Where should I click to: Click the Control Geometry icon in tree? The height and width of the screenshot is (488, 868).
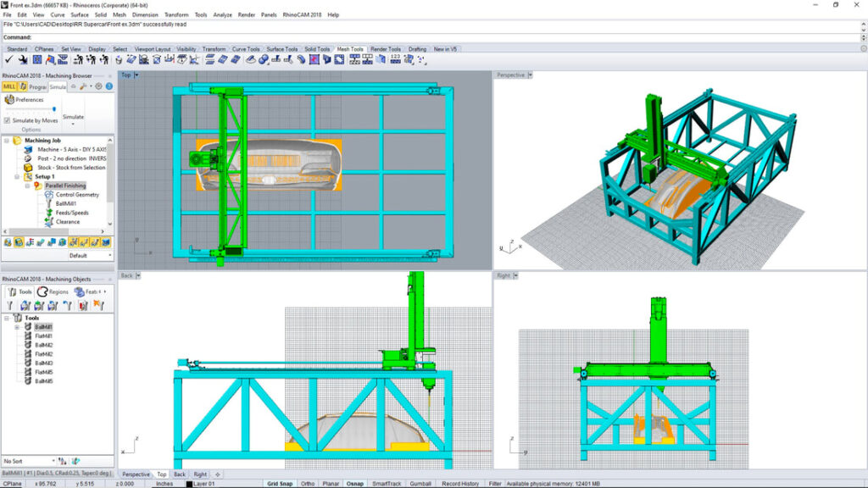pos(49,195)
